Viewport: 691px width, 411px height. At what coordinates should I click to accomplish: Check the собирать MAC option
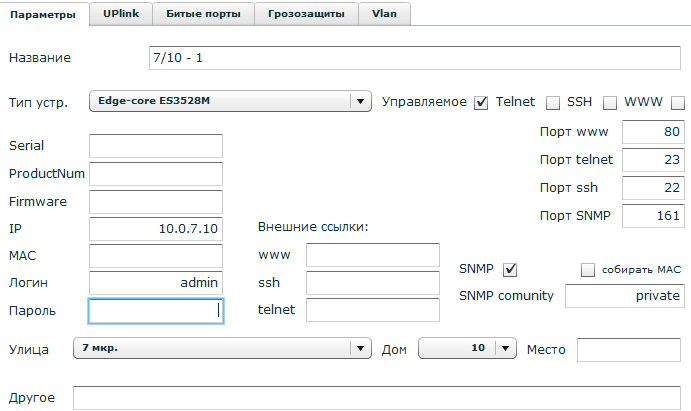click(x=588, y=269)
